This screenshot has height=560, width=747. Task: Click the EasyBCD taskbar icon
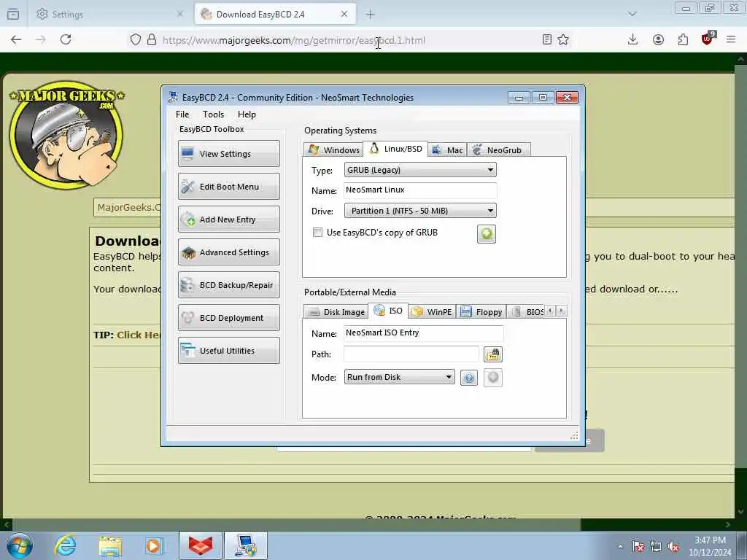coord(246,545)
